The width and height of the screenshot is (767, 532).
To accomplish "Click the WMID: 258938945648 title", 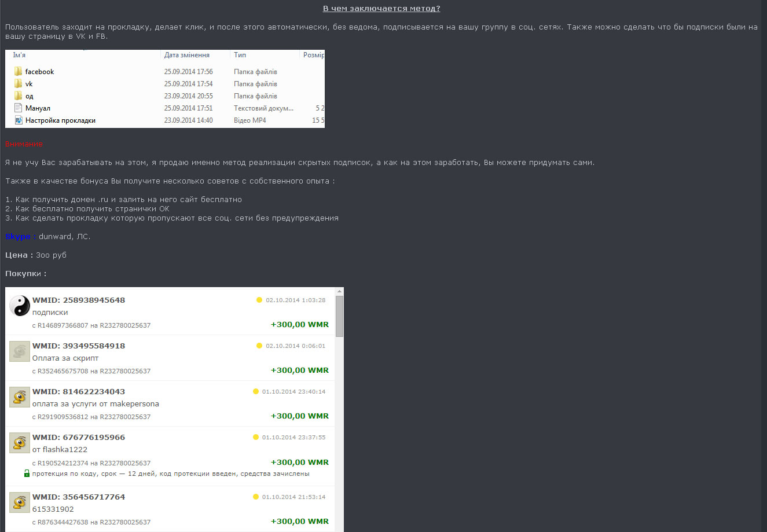I will click(79, 300).
